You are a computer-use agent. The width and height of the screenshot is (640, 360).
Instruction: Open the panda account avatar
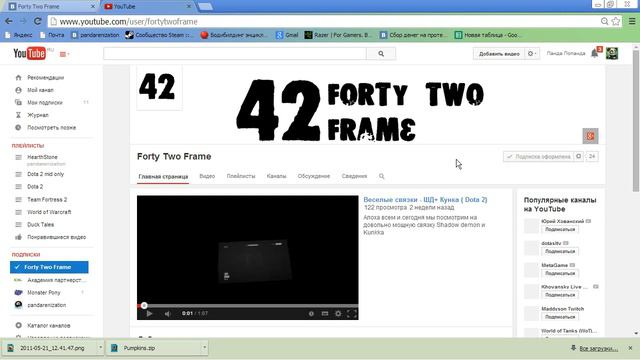(x=611, y=53)
